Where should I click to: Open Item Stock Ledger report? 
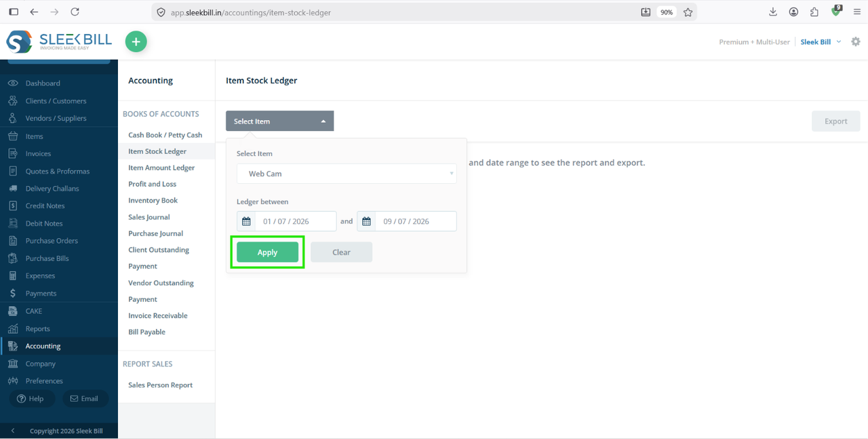tap(157, 151)
